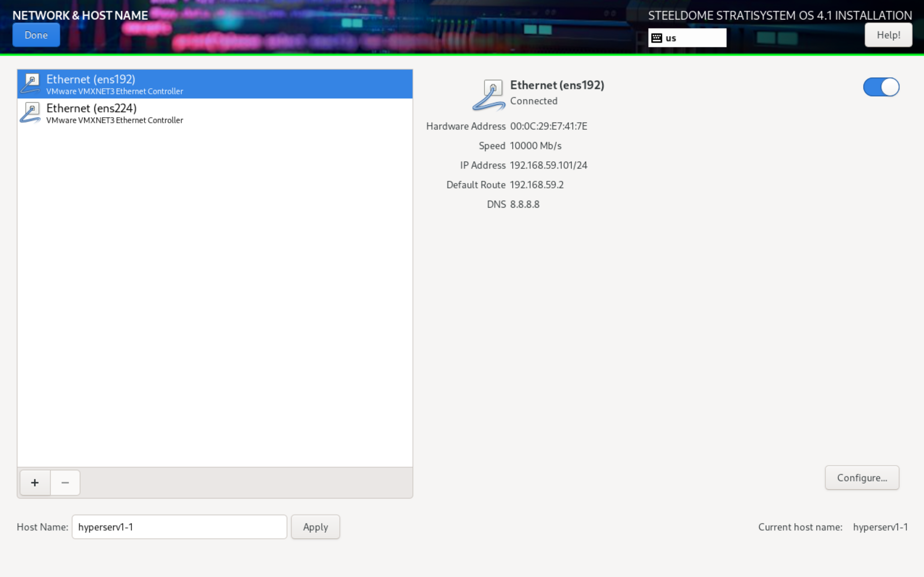Click into the Host Name text field
Screen dimensions: 924x577
[x=179, y=527]
